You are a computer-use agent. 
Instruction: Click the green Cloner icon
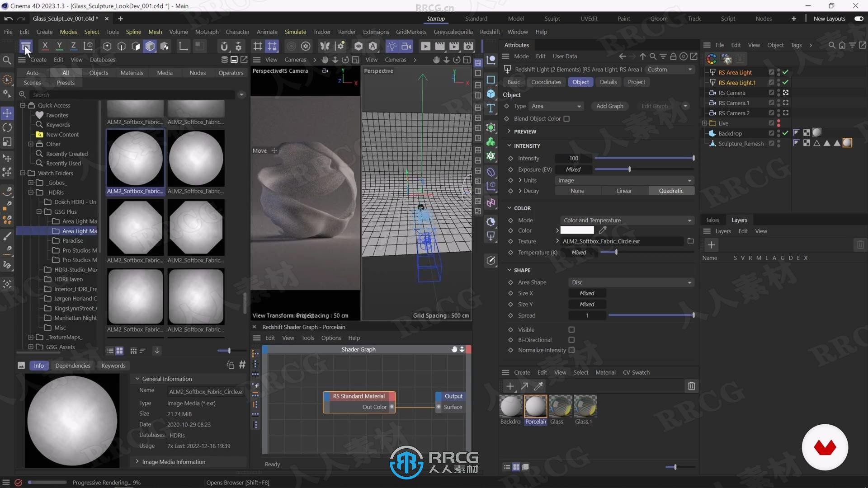491,142
